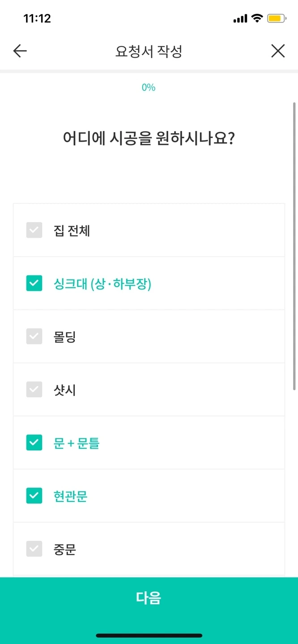This screenshot has height=644, width=298.
Task: Close the request form with the X
Action: [x=278, y=51]
